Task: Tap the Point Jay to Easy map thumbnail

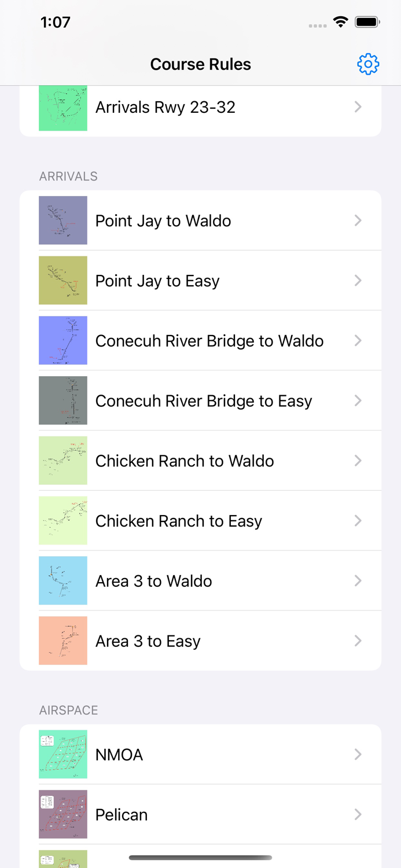Action: click(63, 281)
